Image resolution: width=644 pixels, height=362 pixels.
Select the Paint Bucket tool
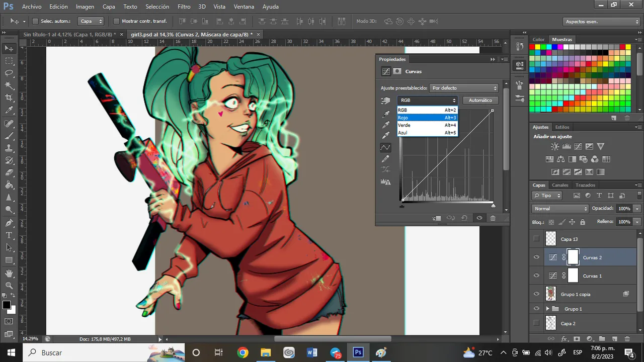(9, 185)
